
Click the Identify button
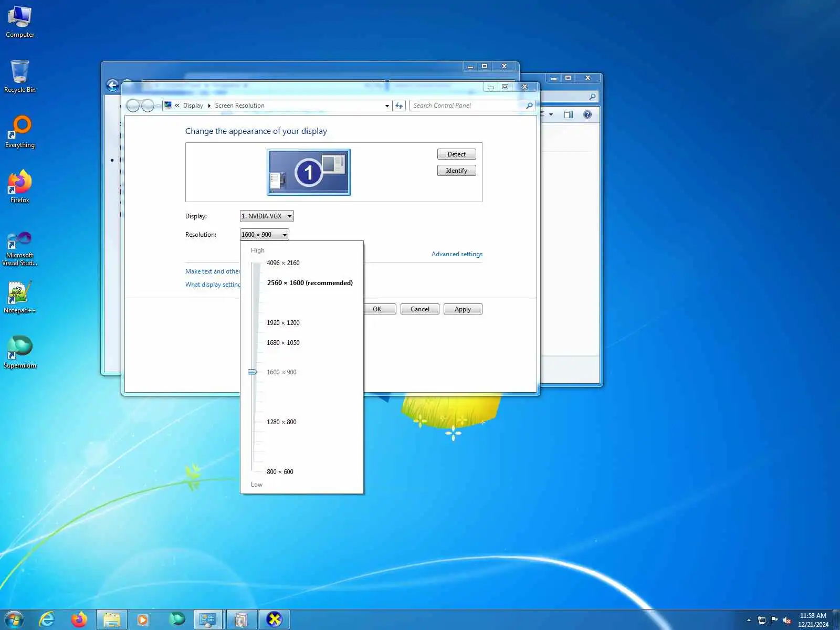click(x=457, y=171)
